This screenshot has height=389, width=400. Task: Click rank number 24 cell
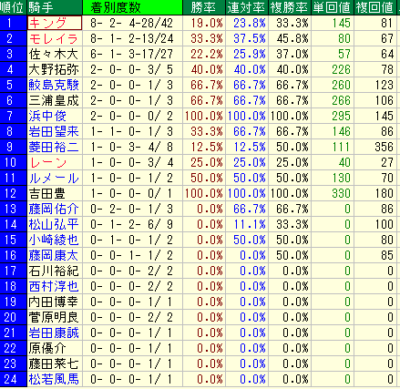[13, 380]
